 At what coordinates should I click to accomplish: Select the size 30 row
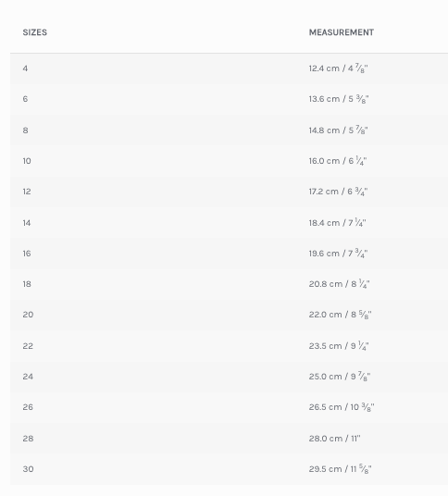tap(229, 469)
